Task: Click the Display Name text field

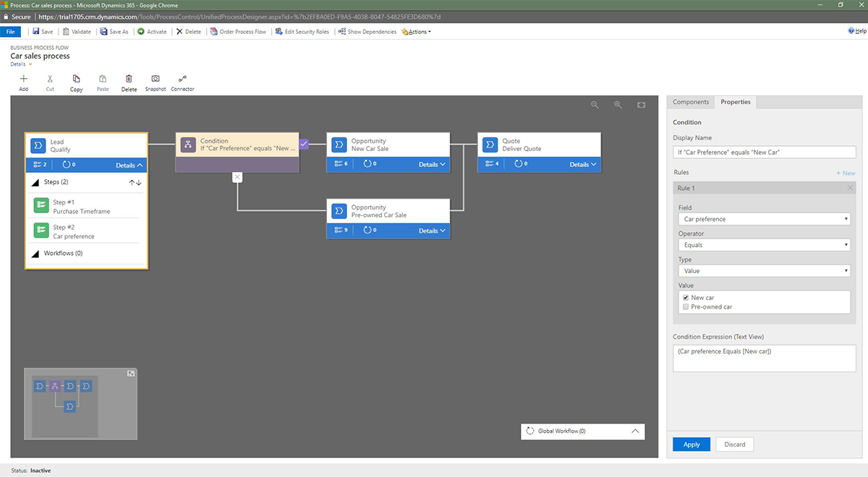Action: tap(764, 152)
